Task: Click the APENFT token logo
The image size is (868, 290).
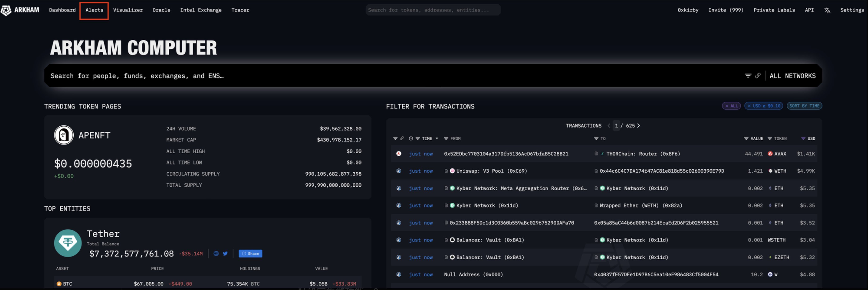Action: pos(64,135)
